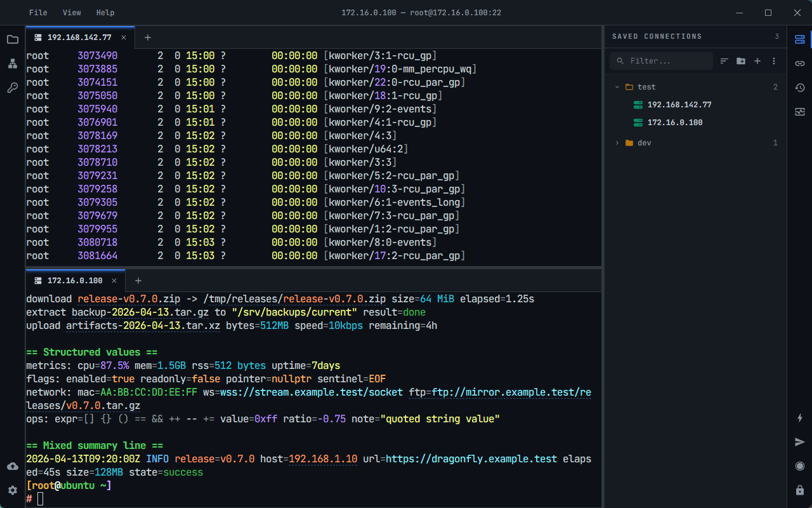Add new tab in bottom terminal pane
The image size is (812, 508).
click(x=138, y=281)
